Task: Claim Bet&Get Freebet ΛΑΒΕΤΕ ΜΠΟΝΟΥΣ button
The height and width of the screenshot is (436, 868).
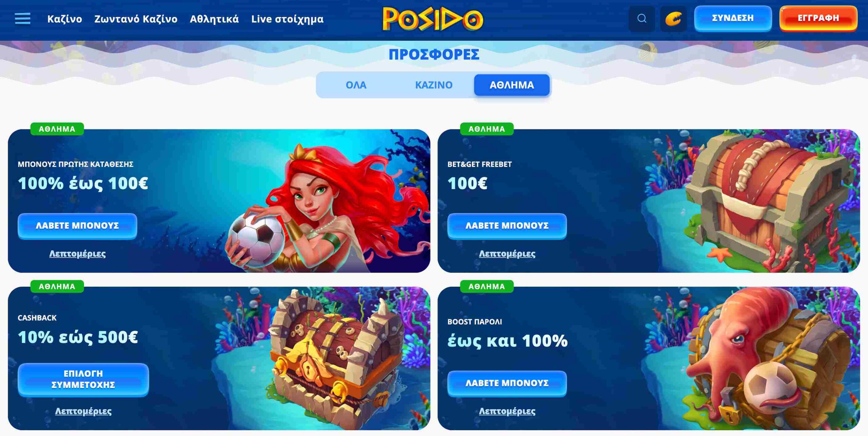Action: coord(507,226)
